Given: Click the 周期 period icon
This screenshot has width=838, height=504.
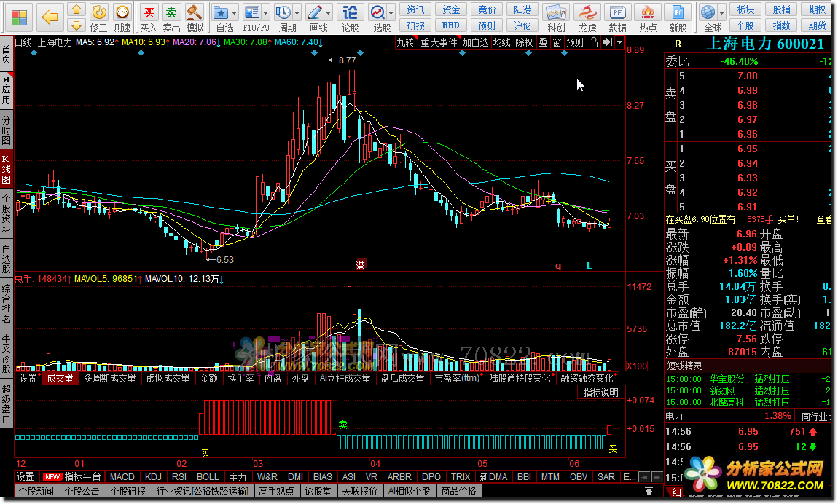Looking at the screenshot, I should 283,12.
